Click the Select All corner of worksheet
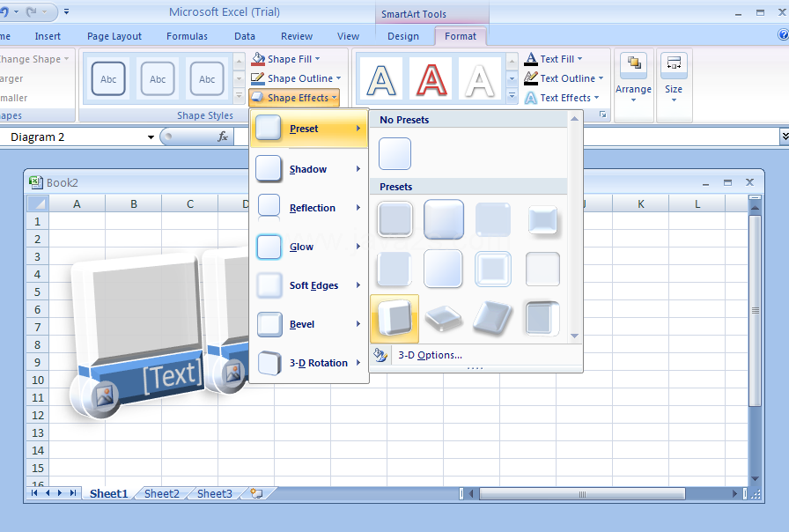 point(37,203)
